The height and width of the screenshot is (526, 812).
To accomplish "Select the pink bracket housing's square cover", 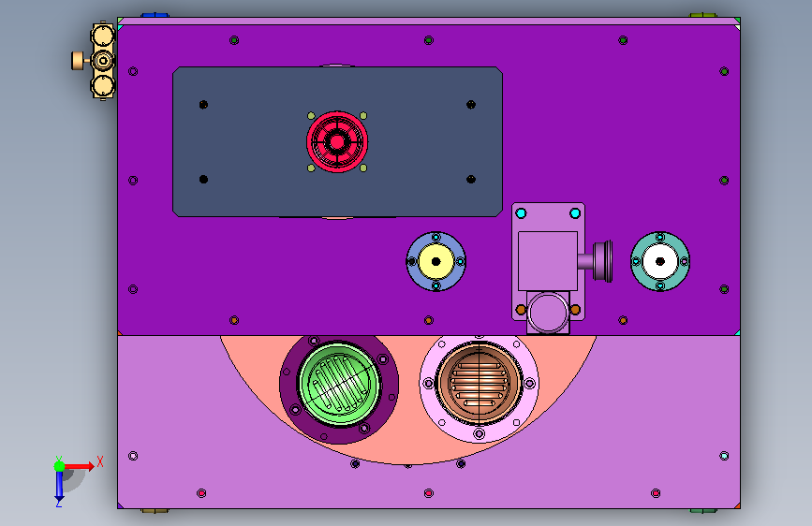I will pos(548,261).
